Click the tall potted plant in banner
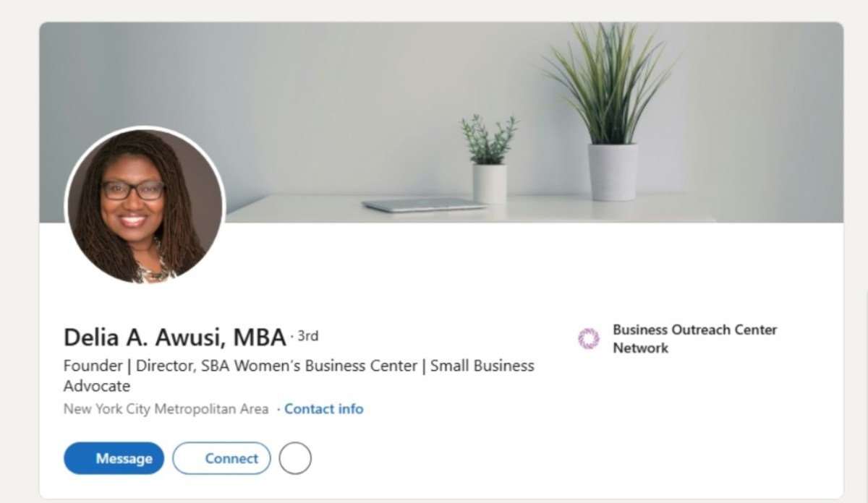868x503 pixels. pyautogui.click(x=612, y=116)
